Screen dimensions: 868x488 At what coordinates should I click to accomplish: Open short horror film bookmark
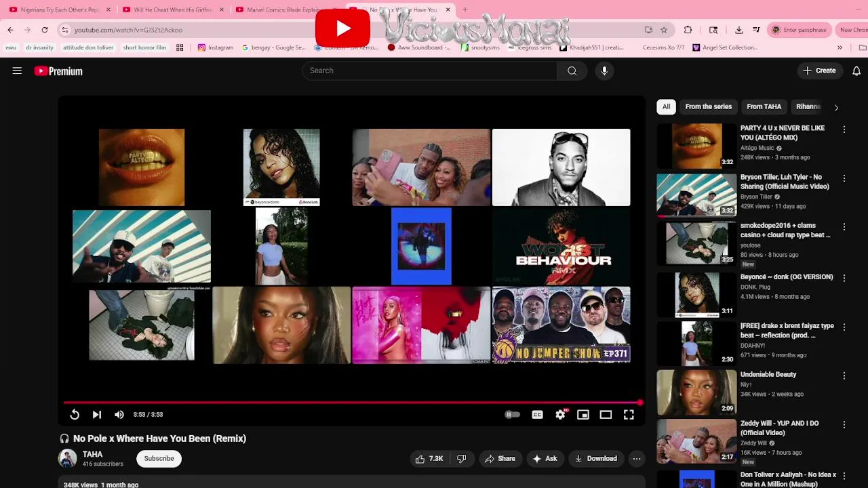tap(144, 47)
